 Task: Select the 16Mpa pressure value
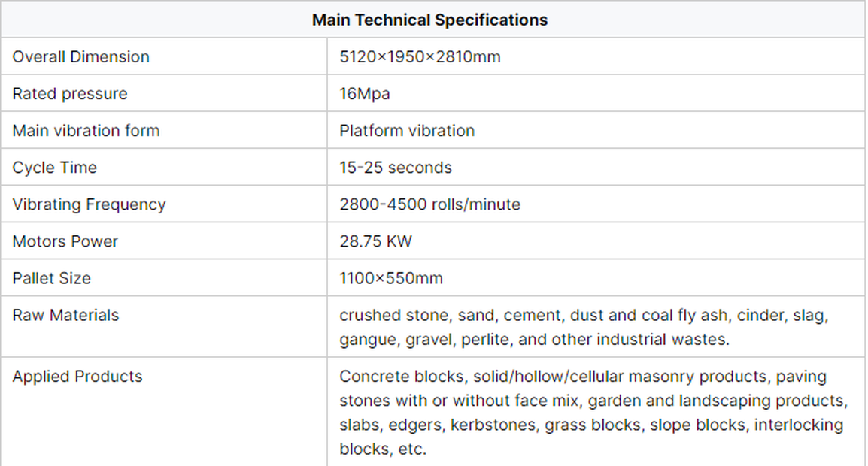(365, 94)
